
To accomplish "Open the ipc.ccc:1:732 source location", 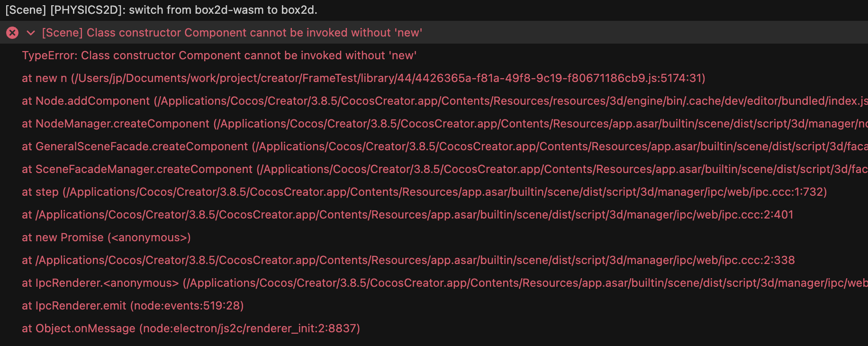I will pos(445,192).
